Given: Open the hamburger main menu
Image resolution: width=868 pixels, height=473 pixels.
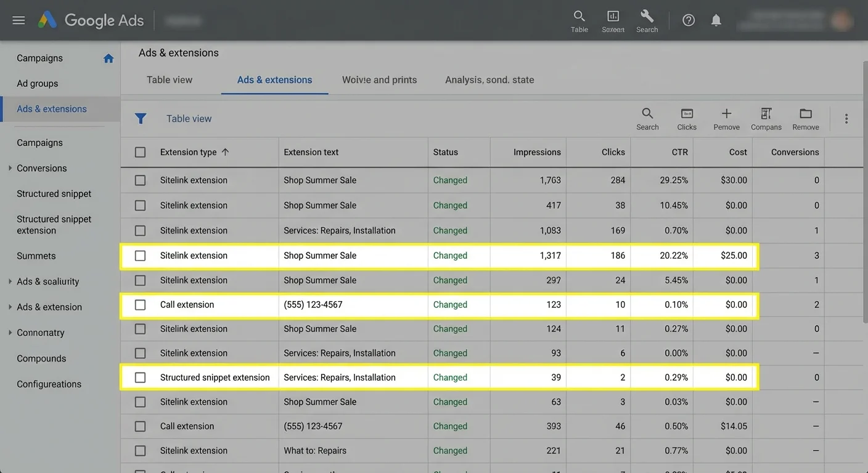Looking at the screenshot, I should (x=18, y=20).
